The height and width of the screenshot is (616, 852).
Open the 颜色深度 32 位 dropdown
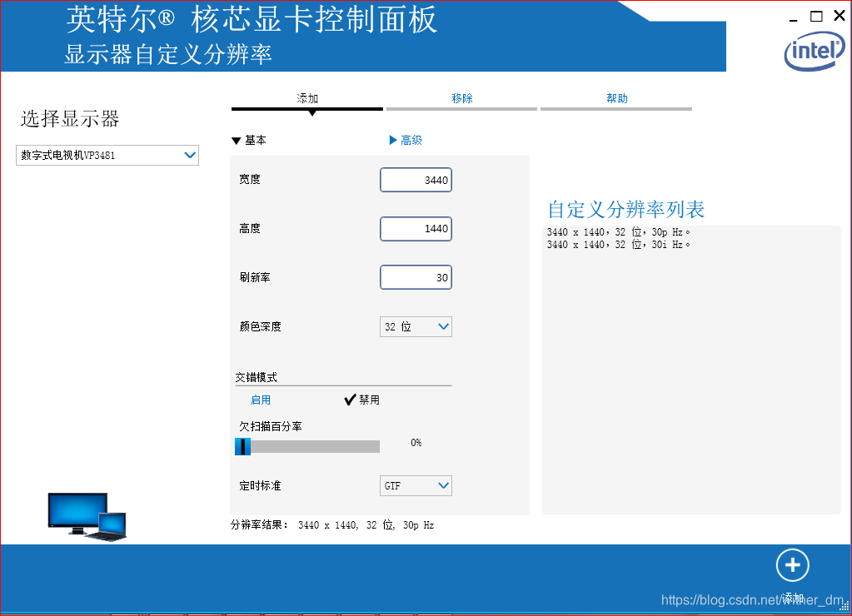point(416,326)
